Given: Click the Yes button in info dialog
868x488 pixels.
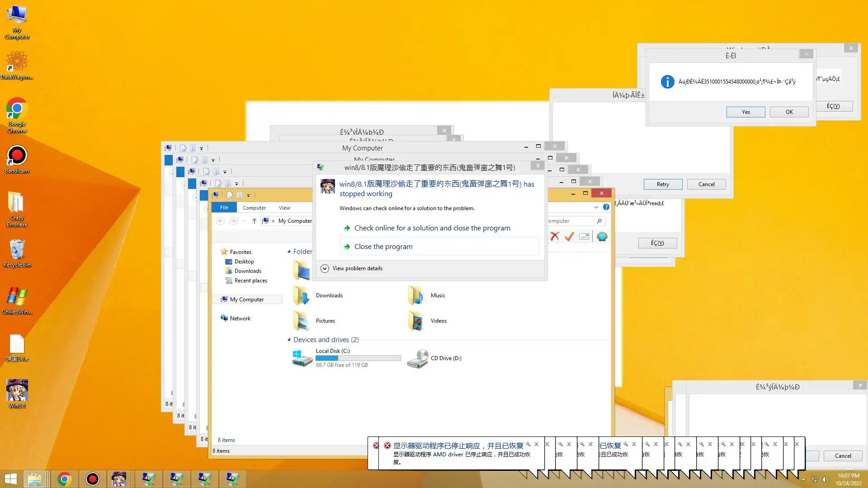Looking at the screenshot, I should click(745, 112).
